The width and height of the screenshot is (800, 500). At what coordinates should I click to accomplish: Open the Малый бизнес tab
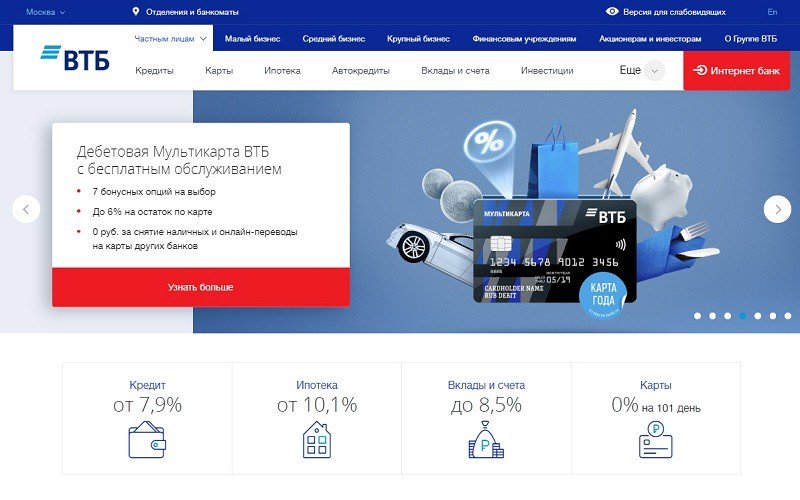point(253,38)
